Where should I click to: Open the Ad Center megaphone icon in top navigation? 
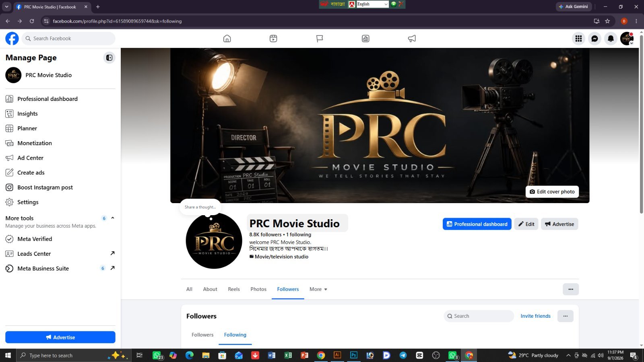[x=412, y=39]
